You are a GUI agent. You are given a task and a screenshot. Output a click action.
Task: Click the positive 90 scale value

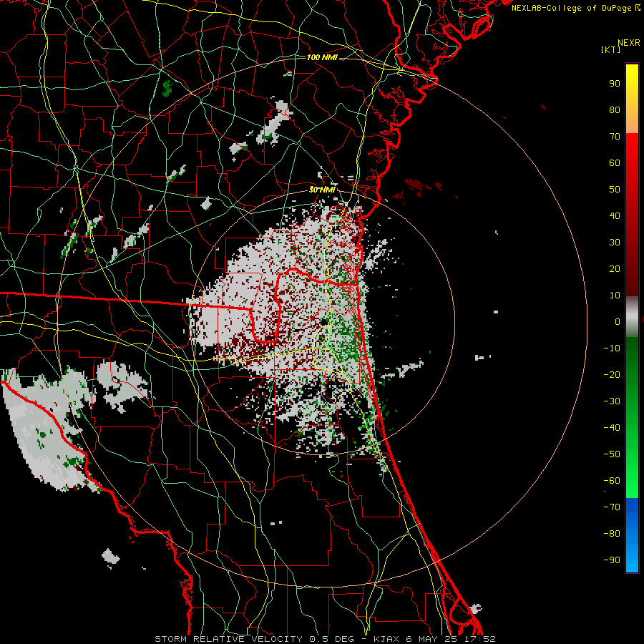615,84
